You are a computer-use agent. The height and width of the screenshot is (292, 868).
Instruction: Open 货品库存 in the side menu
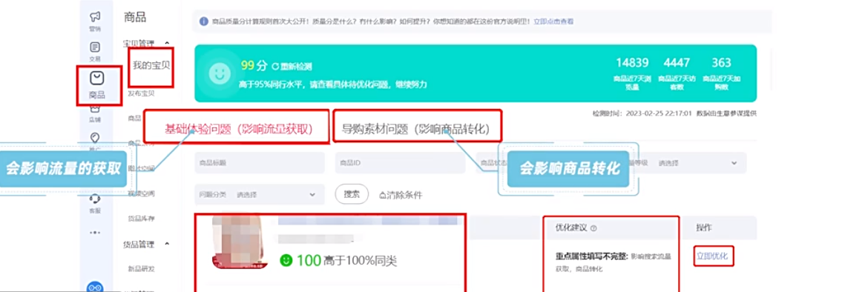tap(141, 219)
